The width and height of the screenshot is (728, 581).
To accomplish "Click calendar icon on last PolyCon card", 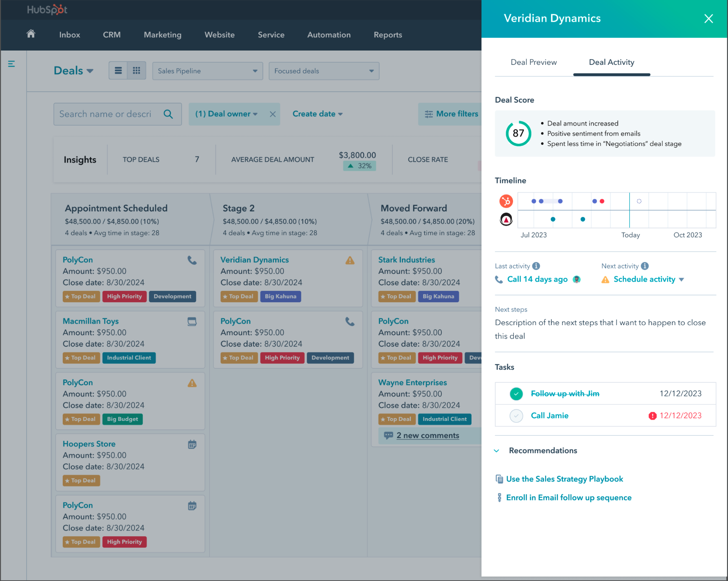I will pyautogui.click(x=192, y=506).
